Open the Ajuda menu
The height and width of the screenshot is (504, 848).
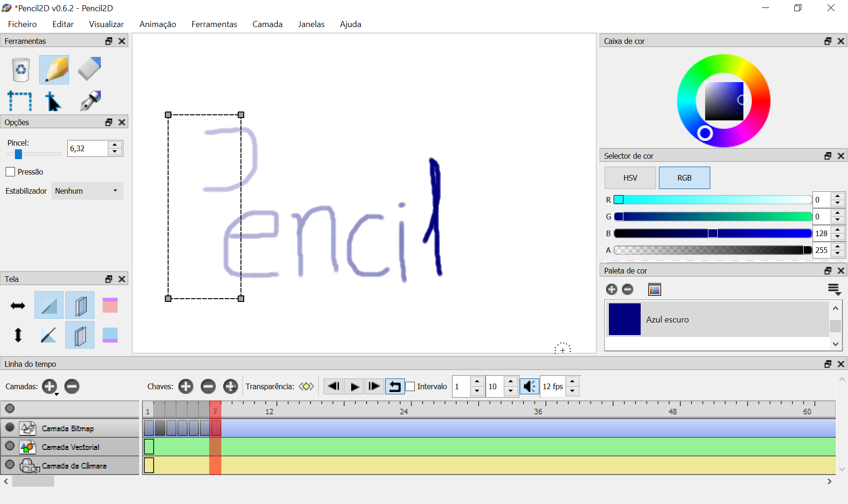[351, 24]
